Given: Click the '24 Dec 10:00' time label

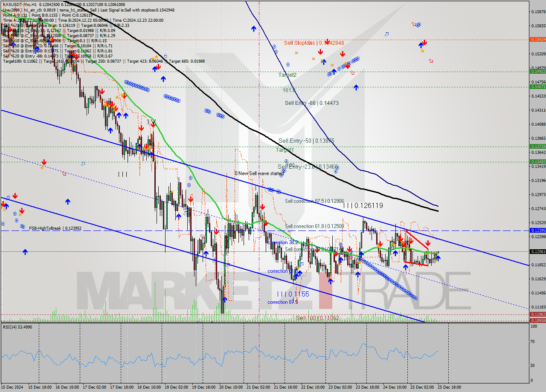Looking at the screenshot, I should point(395,387).
